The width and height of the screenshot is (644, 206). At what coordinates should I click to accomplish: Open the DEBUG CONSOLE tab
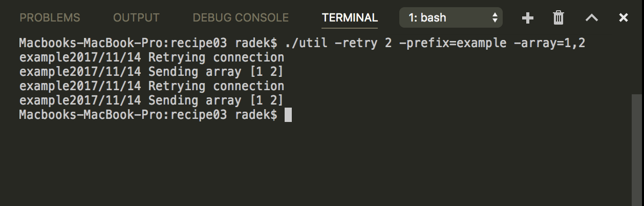pyautogui.click(x=241, y=18)
